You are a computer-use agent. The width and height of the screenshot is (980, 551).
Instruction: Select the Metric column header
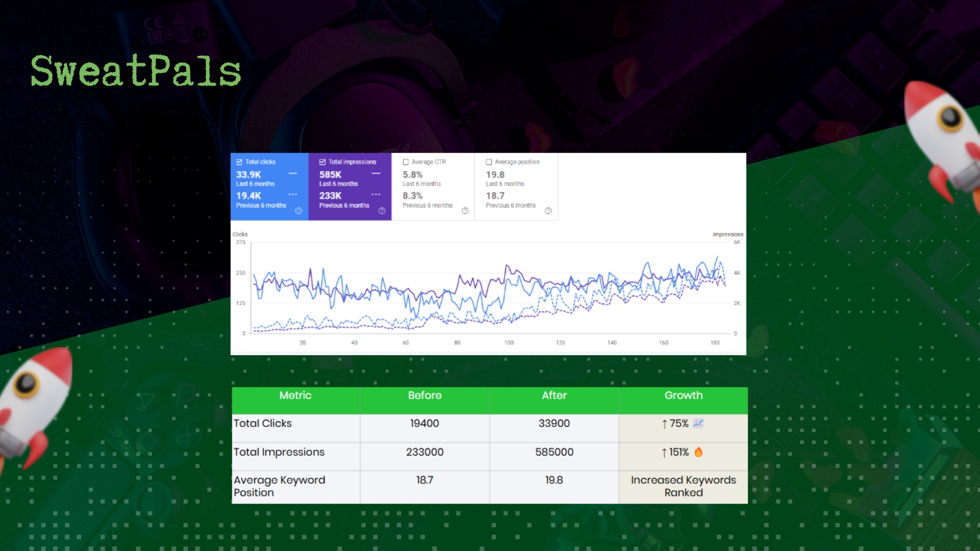point(296,395)
